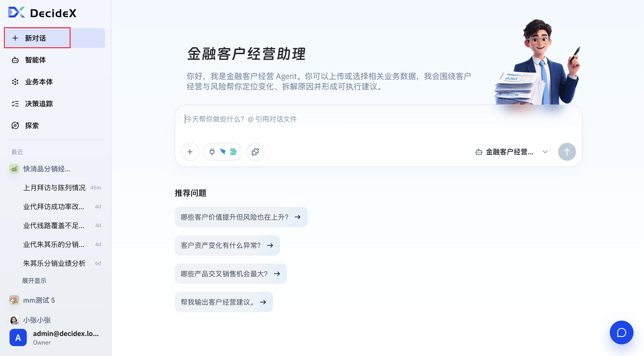Expand the list with 展开显示
644x356 pixels.
[x=34, y=281]
